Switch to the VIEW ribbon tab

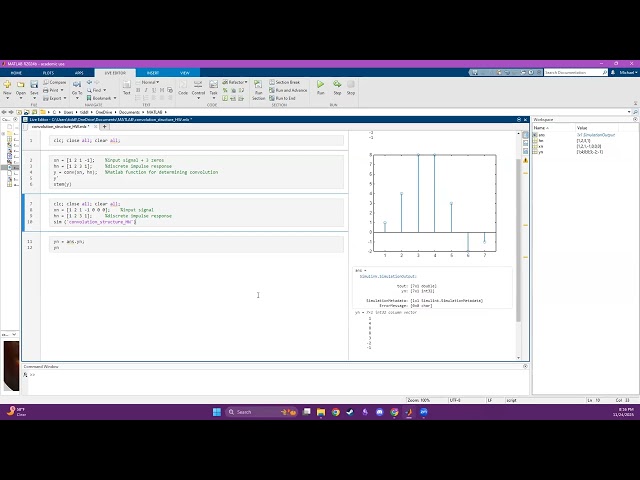point(185,73)
